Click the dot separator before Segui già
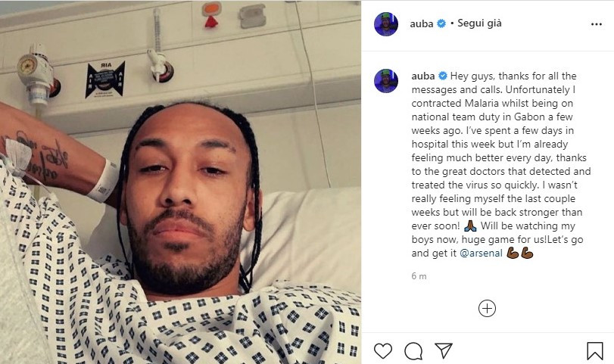 452,23
